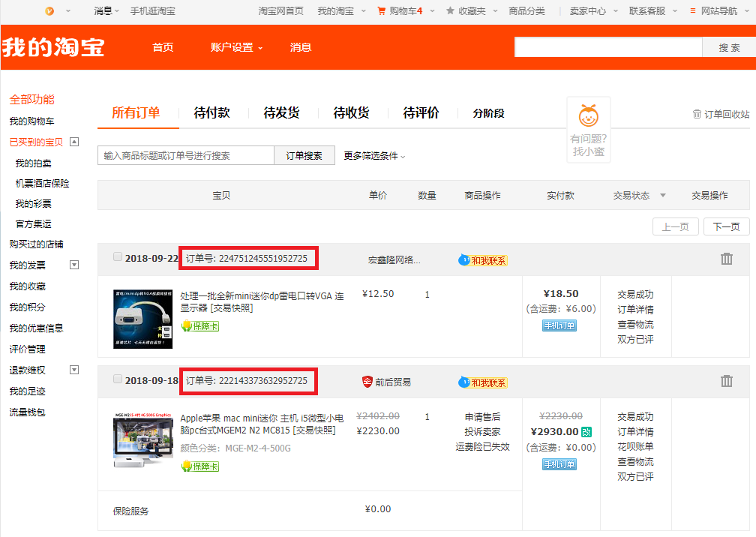Expand the 我的淘宝 top bar dropdown

pyautogui.click(x=364, y=10)
